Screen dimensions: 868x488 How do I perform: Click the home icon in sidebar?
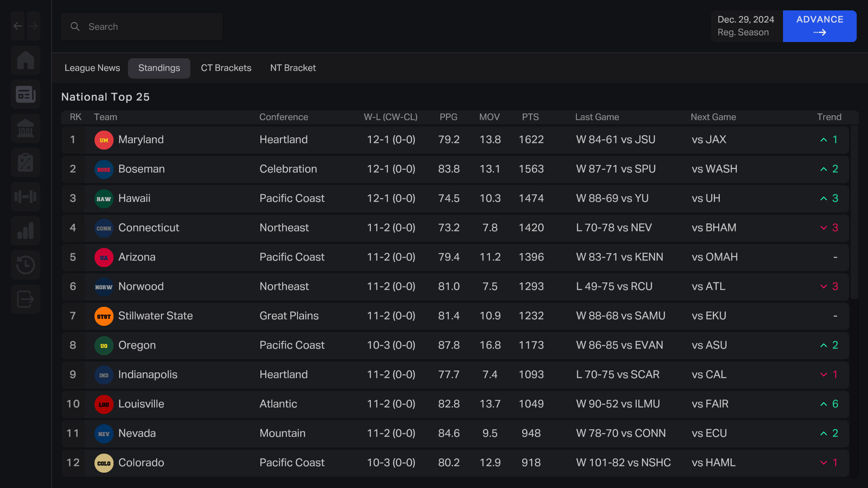point(25,60)
